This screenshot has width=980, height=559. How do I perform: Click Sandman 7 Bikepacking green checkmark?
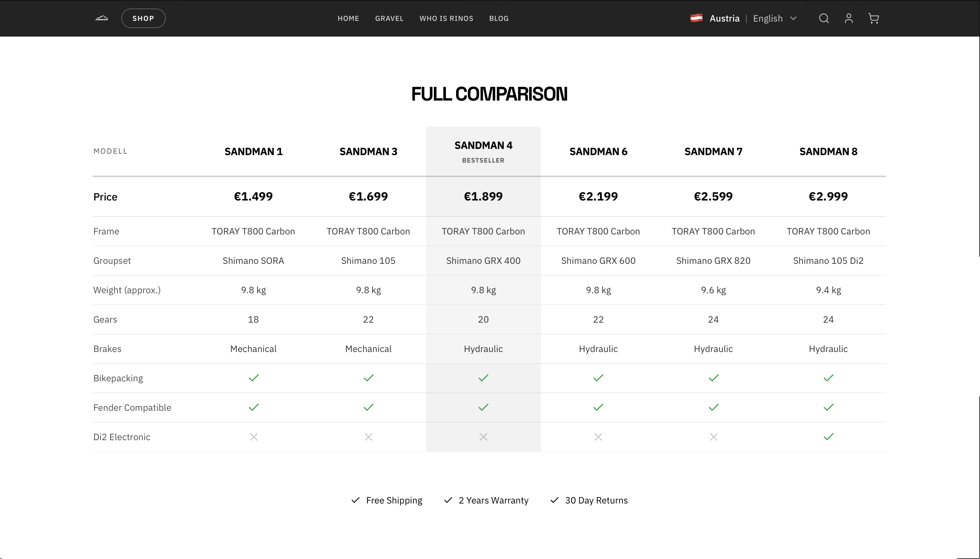pos(714,378)
